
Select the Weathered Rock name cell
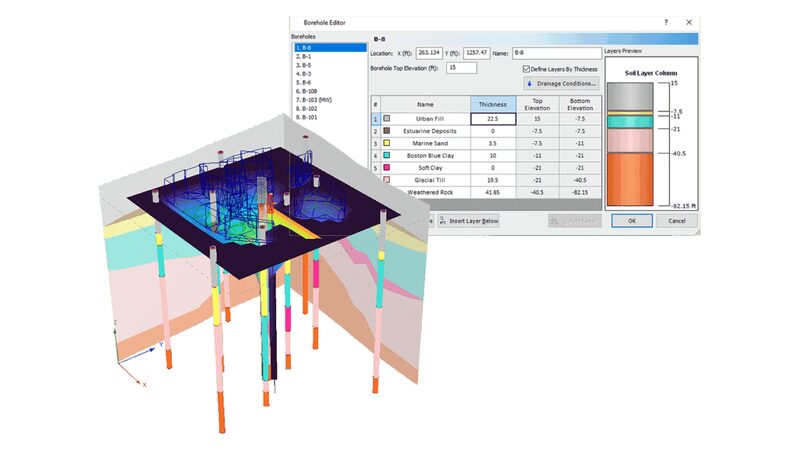[430, 192]
